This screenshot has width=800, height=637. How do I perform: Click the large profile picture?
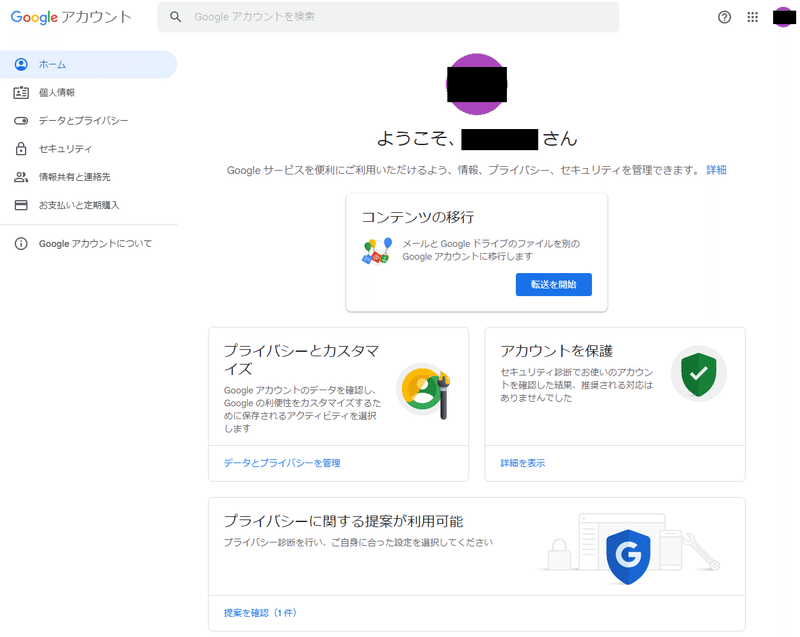477,84
